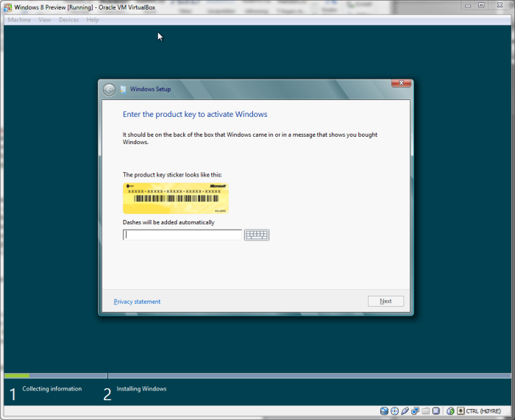This screenshot has width=515, height=420.
Task: Click the network adapters status icon
Action: [x=415, y=410]
